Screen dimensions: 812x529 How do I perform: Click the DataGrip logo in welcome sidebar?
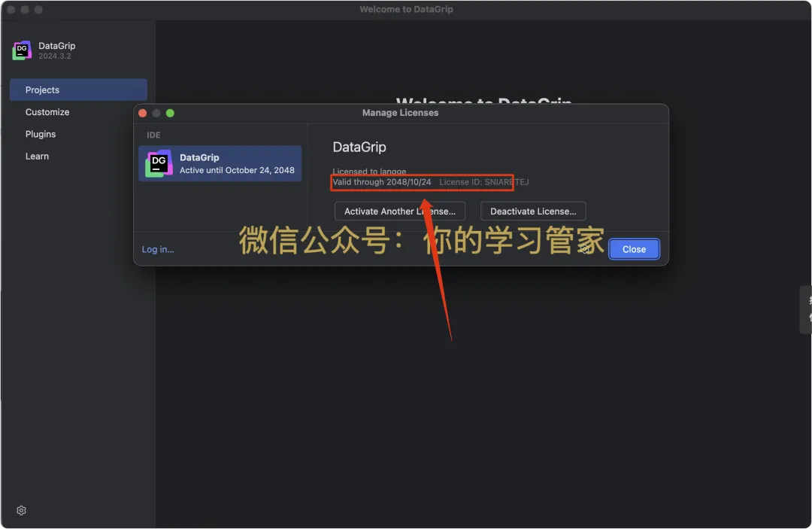[22, 50]
